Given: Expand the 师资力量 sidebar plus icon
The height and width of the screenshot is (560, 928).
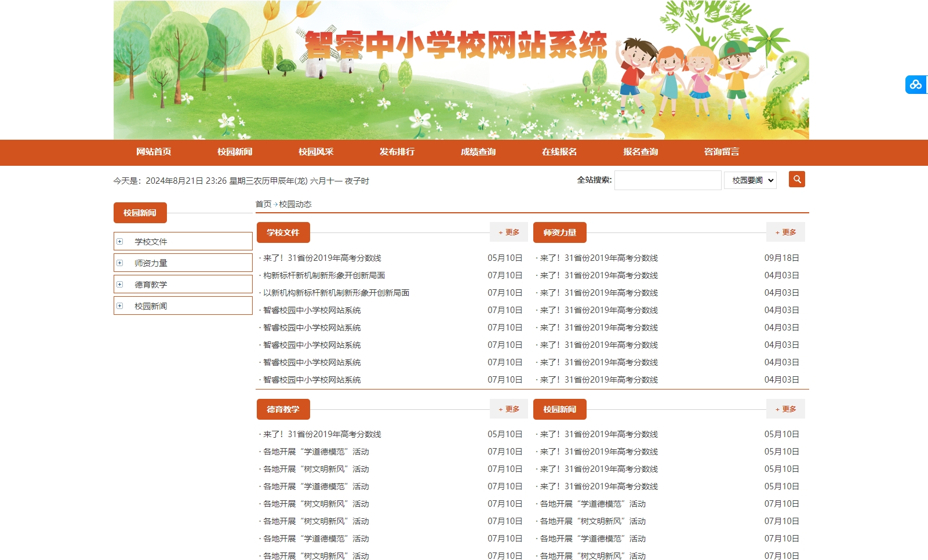Looking at the screenshot, I should click(120, 263).
